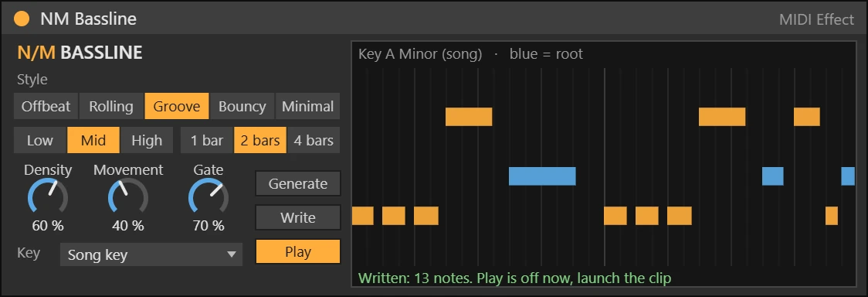The height and width of the screenshot is (297, 868).
Task: Open the Song key dropdown
Action: click(151, 255)
